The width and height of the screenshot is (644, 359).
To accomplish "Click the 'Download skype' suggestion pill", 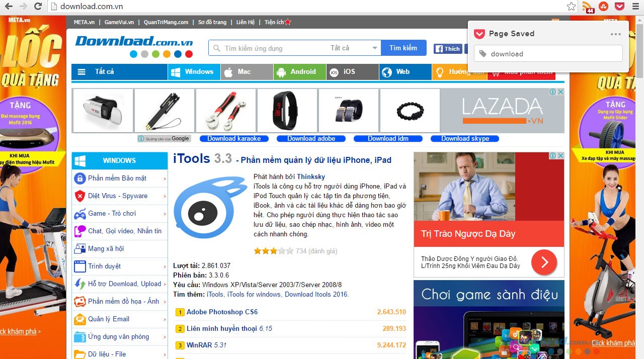I will coord(464,139).
